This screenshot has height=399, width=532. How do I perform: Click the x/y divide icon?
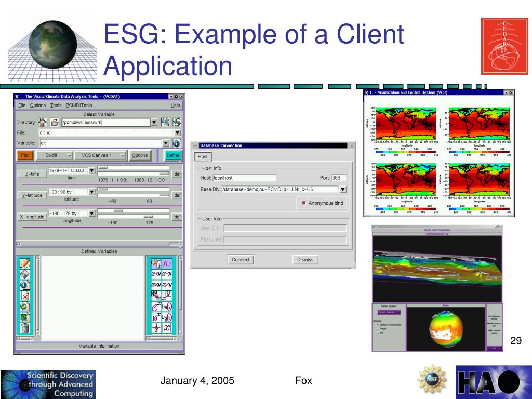pos(167,285)
